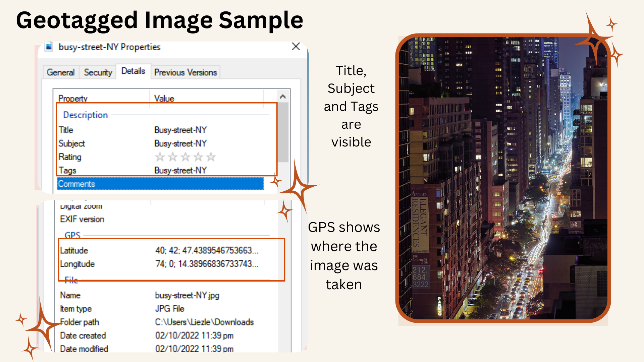Screen dimensions: 644x362
Task: Select the Details tab
Action: 133,71
